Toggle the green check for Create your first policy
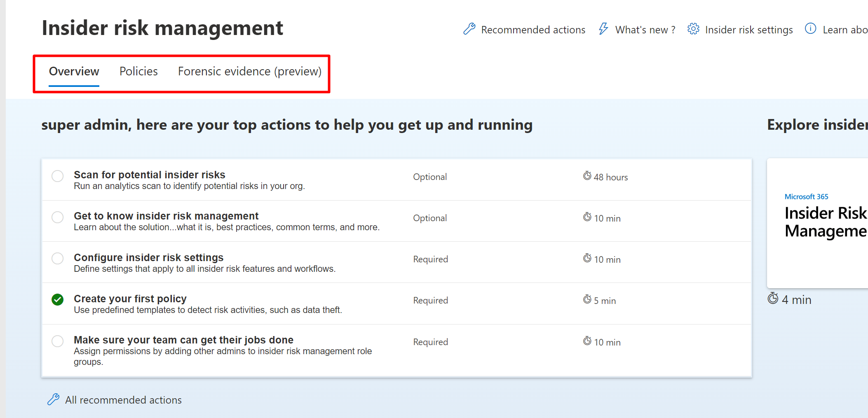 click(x=58, y=300)
